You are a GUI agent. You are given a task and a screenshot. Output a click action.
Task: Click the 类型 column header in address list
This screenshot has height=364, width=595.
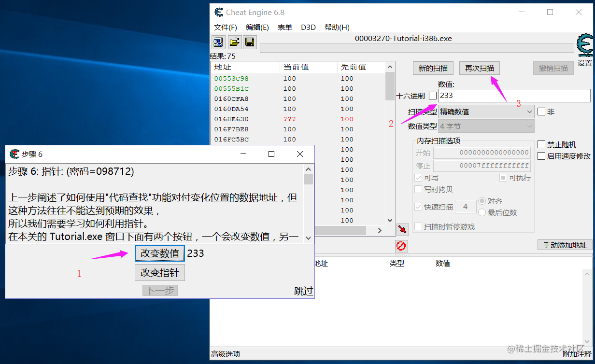(x=397, y=264)
